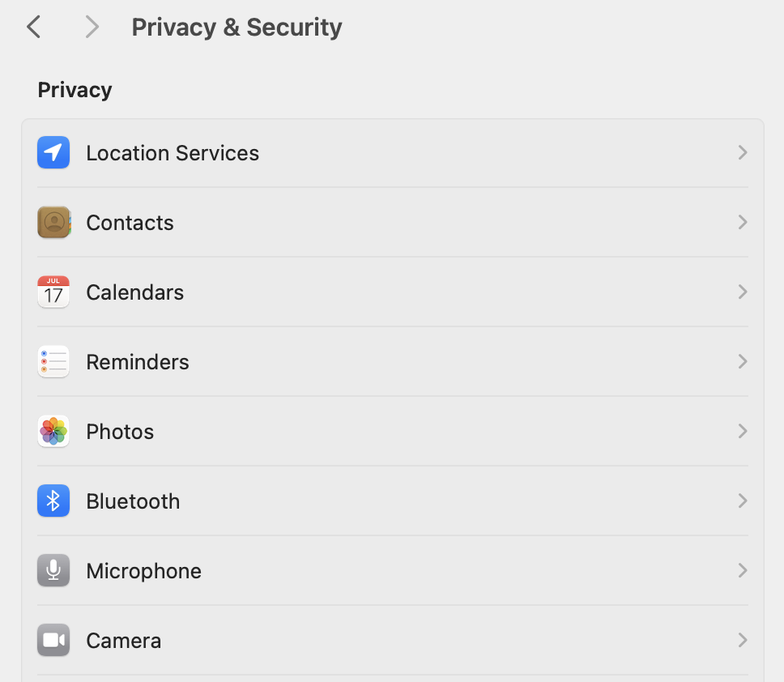
Task: Expand the Reminders chevron
Action: tap(743, 361)
